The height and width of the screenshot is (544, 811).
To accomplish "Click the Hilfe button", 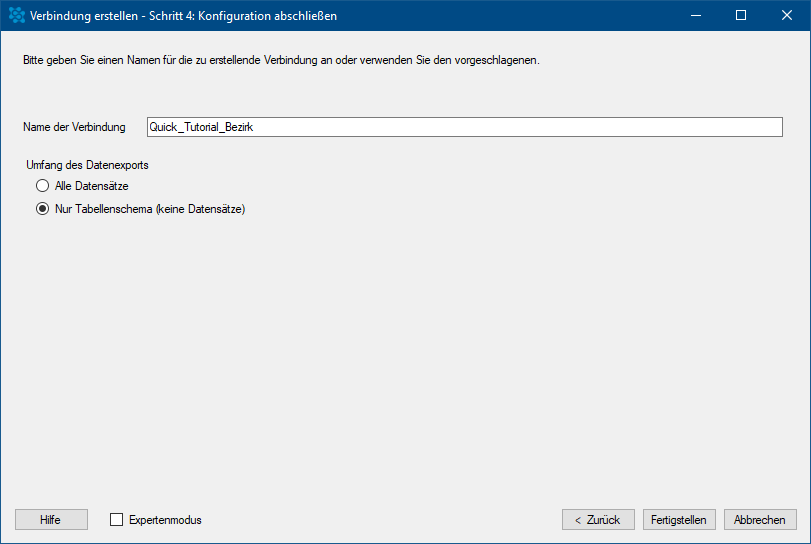I will pos(51,520).
